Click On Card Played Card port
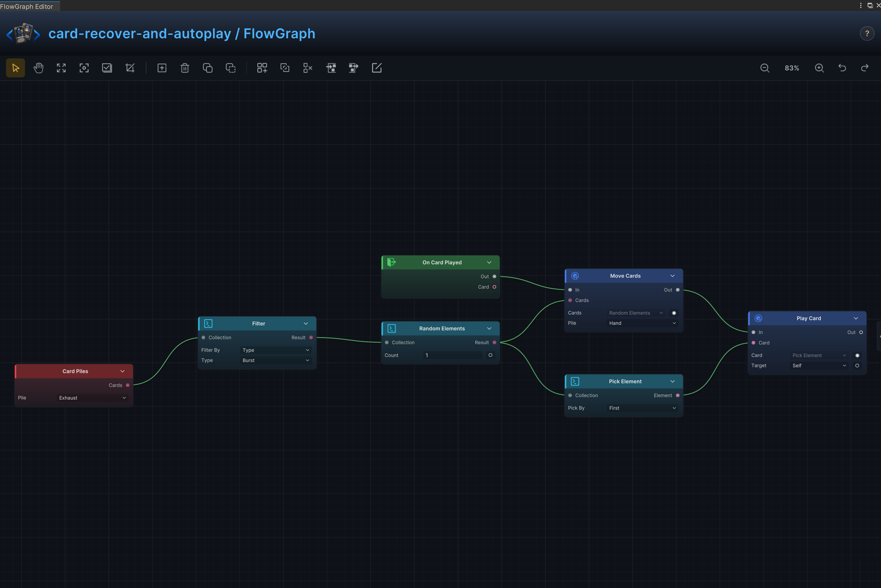The width and height of the screenshot is (881, 588). point(494,287)
